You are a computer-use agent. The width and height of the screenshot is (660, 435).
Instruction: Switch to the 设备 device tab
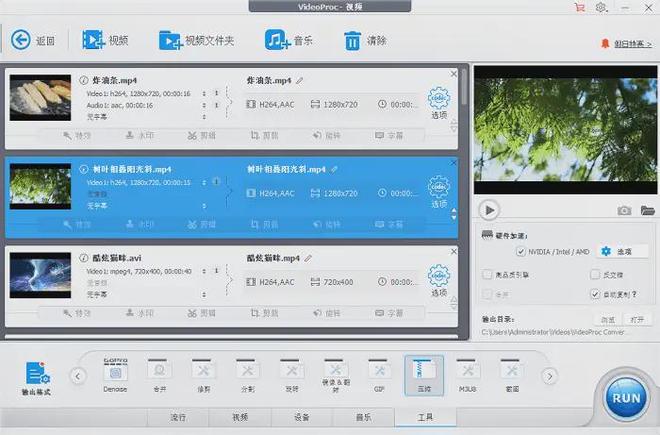point(302,417)
